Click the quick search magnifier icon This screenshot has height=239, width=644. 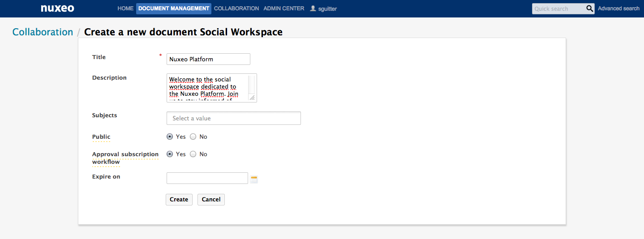tap(590, 9)
